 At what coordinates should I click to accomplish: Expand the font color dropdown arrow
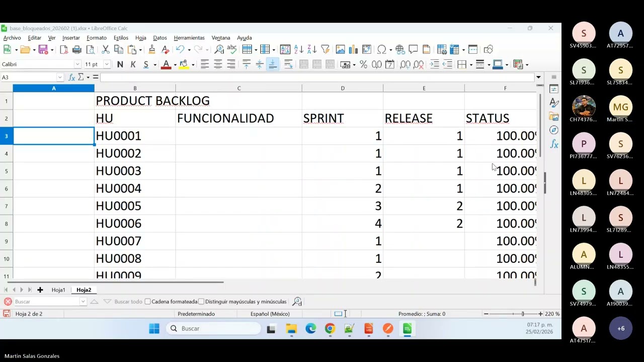click(175, 64)
